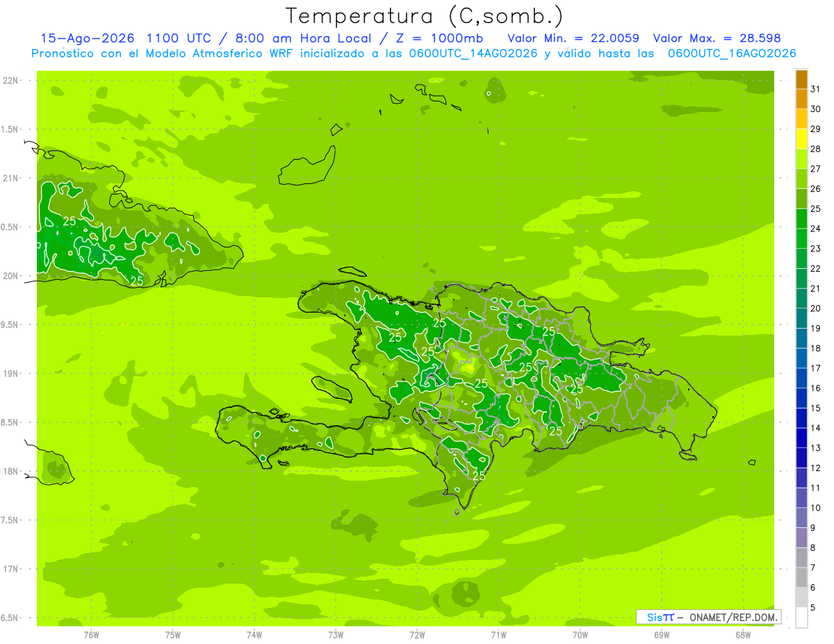Image resolution: width=834 pixels, height=644 pixels.
Task: Click the '74W' longitude axis label
Action: tap(254, 634)
